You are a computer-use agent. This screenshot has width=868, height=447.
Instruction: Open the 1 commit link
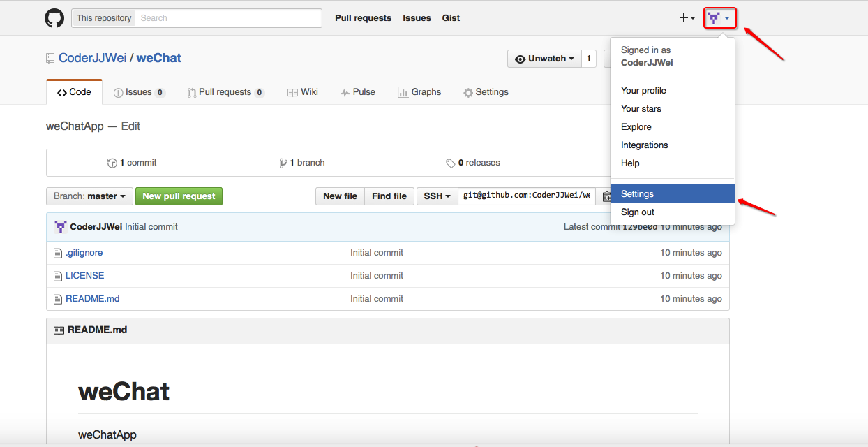(132, 163)
